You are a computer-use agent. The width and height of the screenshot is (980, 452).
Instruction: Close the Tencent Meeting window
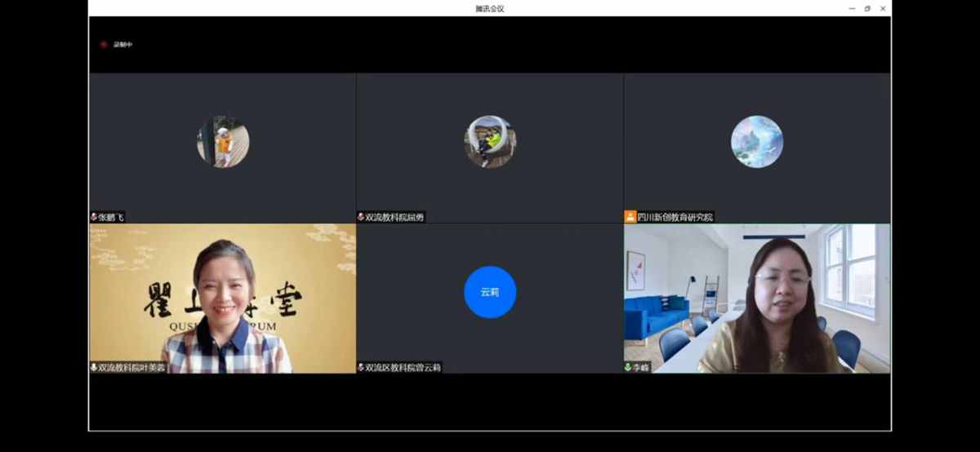883,8
